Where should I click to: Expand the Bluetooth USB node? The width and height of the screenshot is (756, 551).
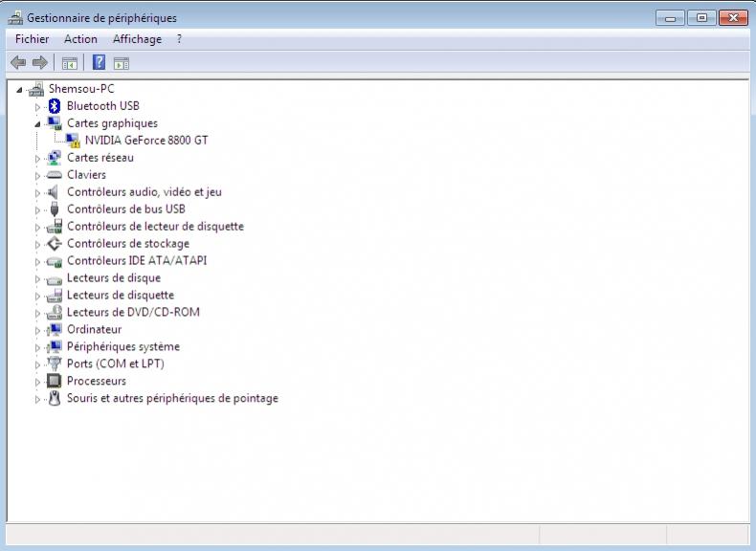coord(37,107)
